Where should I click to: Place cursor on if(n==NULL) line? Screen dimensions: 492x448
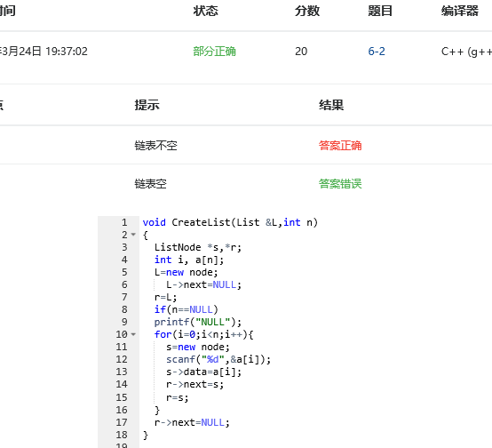pyautogui.click(x=186, y=309)
